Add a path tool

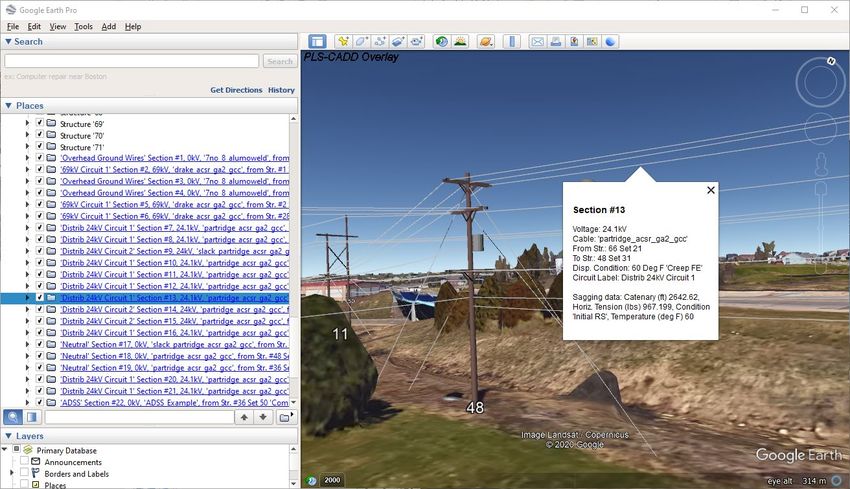tap(380, 42)
